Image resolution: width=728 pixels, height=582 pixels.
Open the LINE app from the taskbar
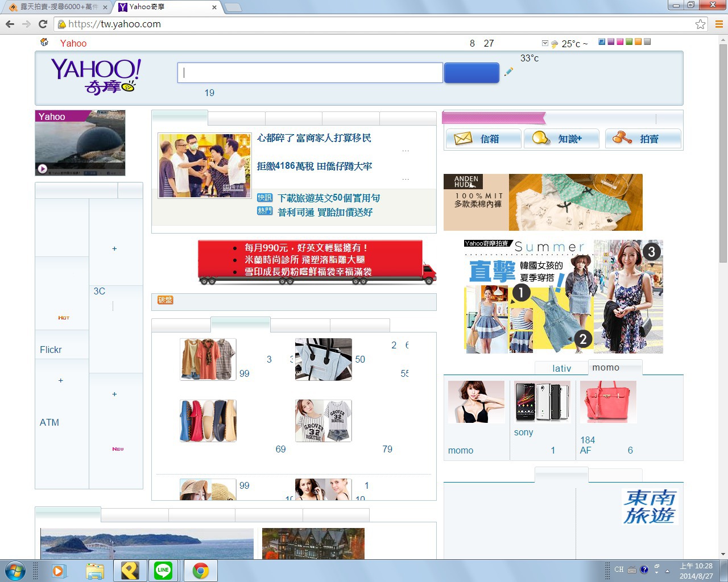pyautogui.click(x=163, y=570)
